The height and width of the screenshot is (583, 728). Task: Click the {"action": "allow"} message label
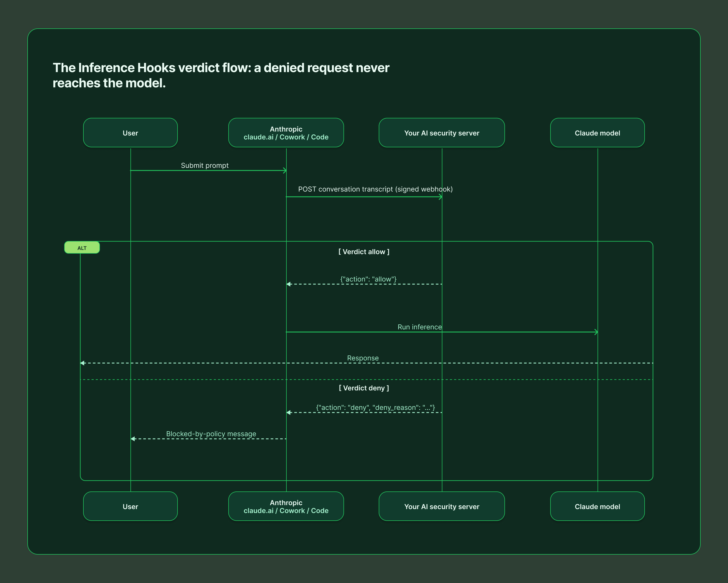[368, 279]
